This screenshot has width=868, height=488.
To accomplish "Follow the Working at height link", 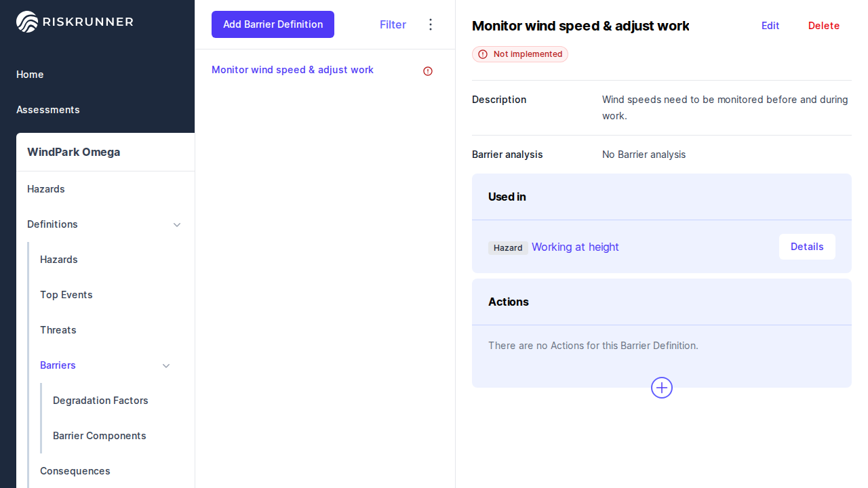I will point(575,247).
